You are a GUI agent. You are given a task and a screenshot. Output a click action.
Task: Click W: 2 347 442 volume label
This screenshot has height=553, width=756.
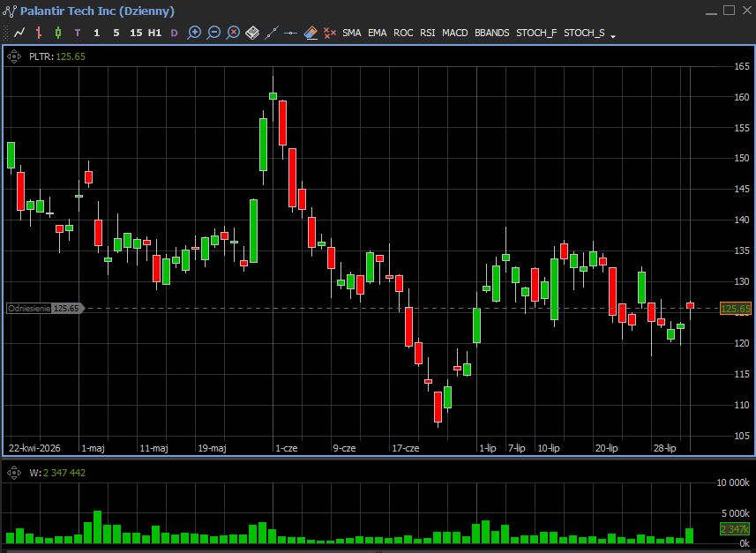pyautogui.click(x=56, y=473)
